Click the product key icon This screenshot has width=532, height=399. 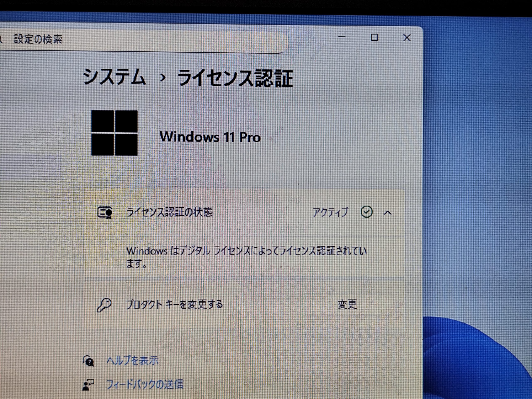[x=104, y=305]
